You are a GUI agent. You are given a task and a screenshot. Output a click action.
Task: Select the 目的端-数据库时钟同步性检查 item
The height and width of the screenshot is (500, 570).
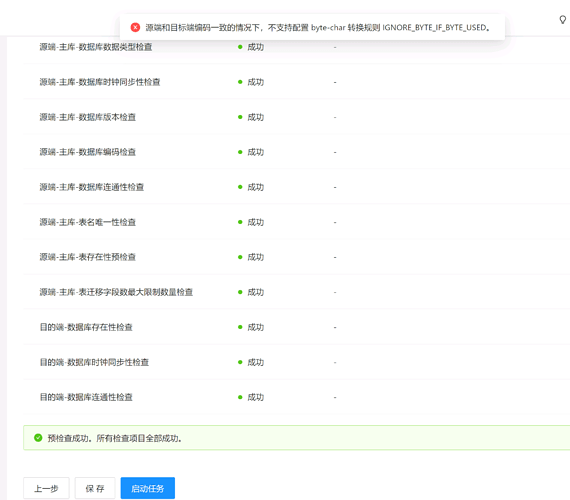[x=94, y=362]
